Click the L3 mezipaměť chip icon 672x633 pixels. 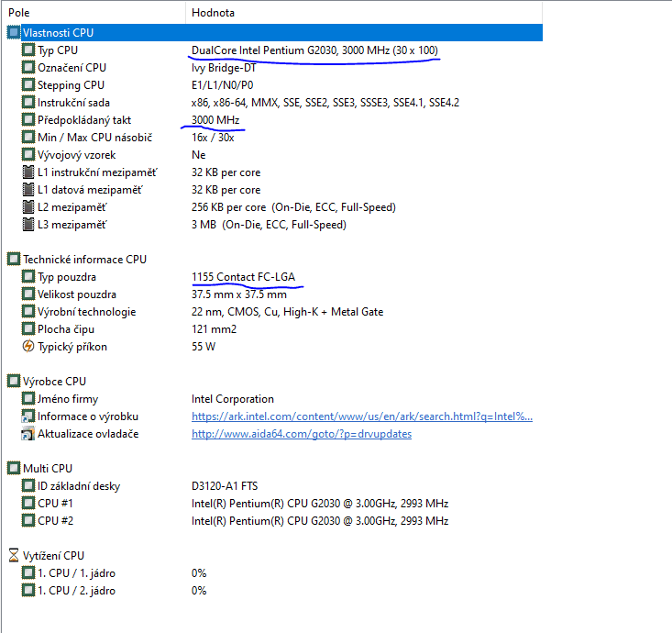(28, 224)
